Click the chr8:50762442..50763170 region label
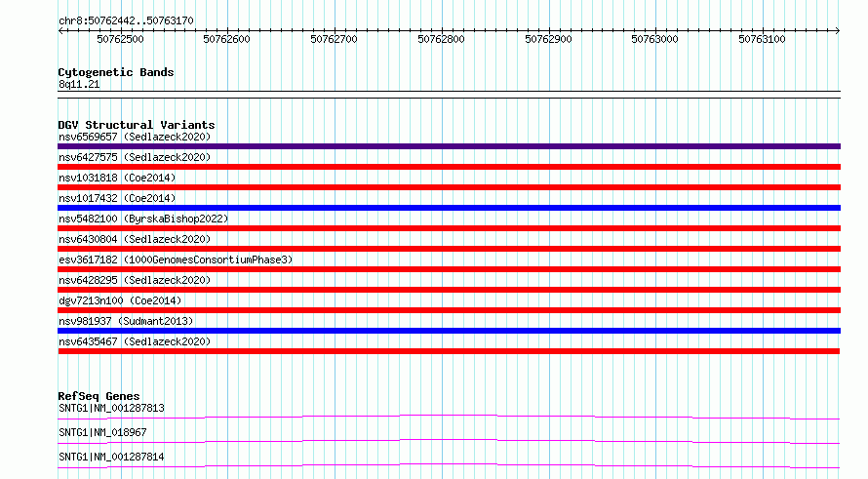The width and height of the screenshot is (868, 479). 126,20
